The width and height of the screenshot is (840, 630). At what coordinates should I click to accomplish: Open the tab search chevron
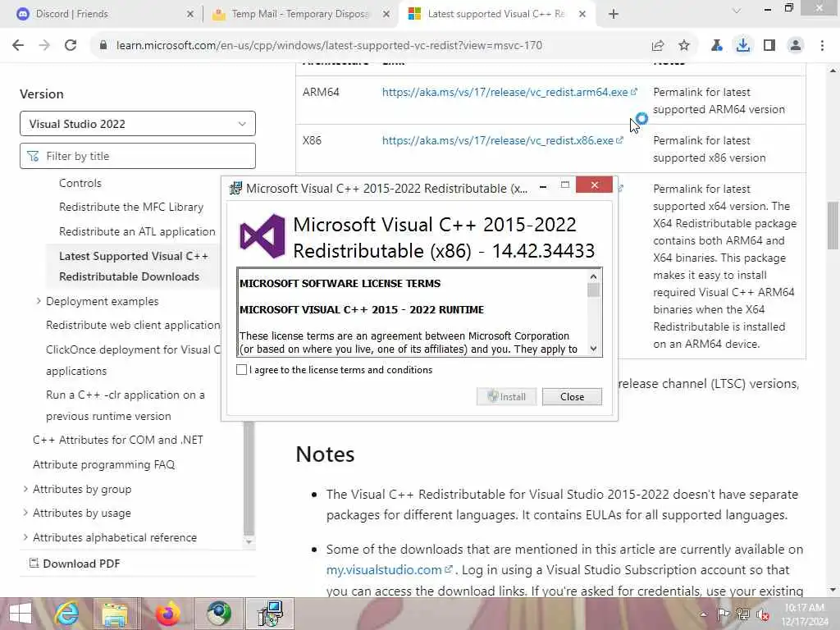737,11
